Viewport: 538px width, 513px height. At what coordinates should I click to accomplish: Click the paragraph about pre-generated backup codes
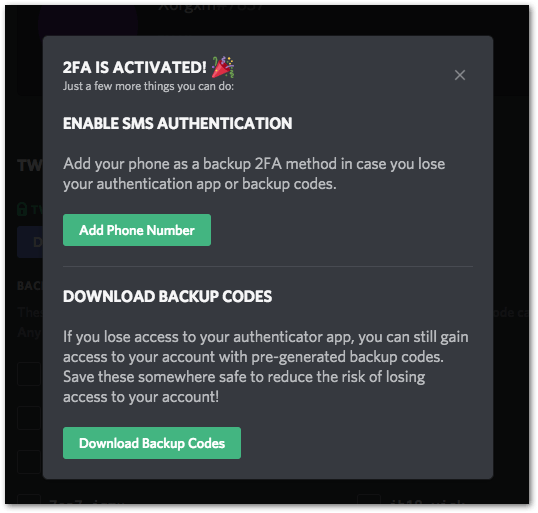(x=266, y=367)
